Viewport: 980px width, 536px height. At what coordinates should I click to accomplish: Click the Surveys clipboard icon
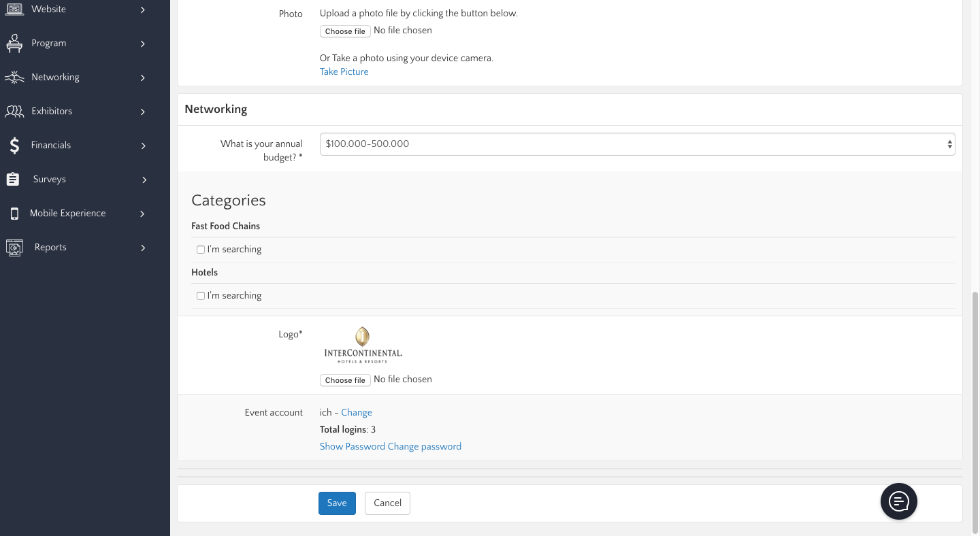pos(13,180)
